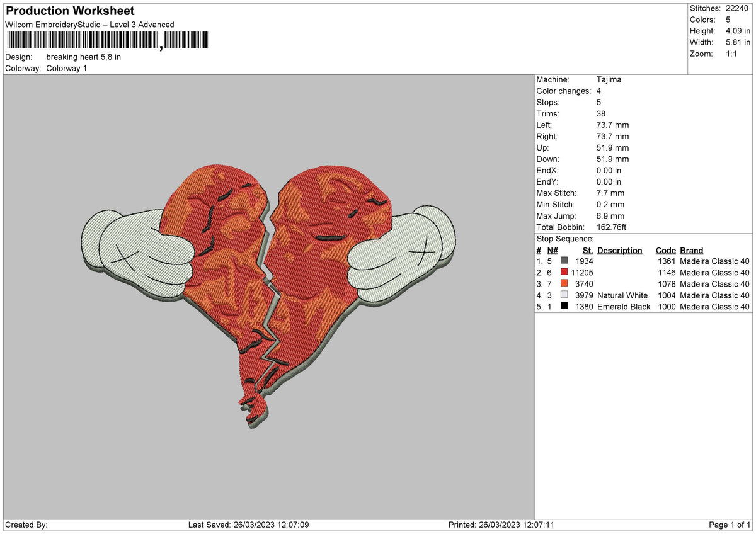756x534 pixels.
Task: Click the Last Saved timestamp in the footer
Action: (249, 525)
